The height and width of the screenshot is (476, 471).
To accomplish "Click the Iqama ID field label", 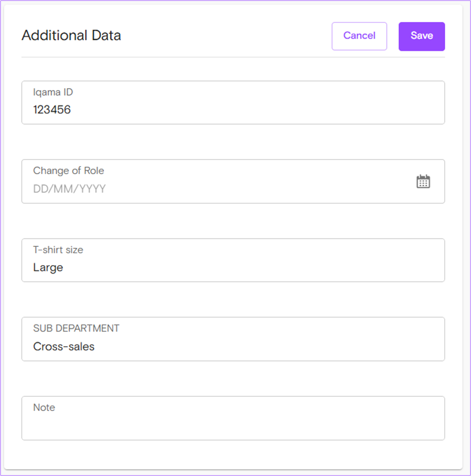I will [x=53, y=92].
